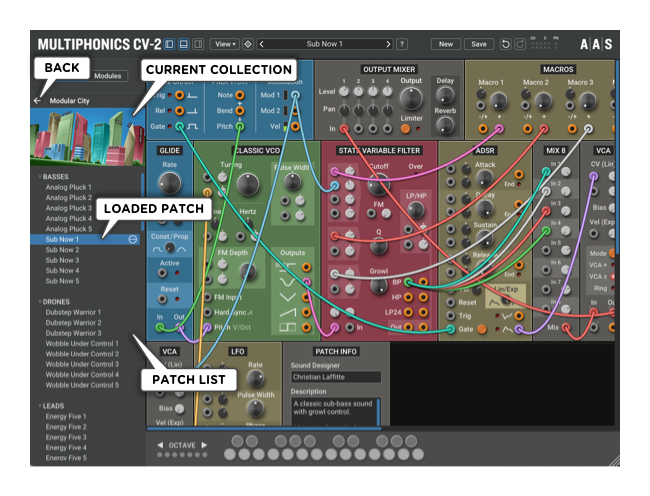Click the Glide Rate knob
This screenshot has width=650, height=496.
pyautogui.click(x=170, y=183)
